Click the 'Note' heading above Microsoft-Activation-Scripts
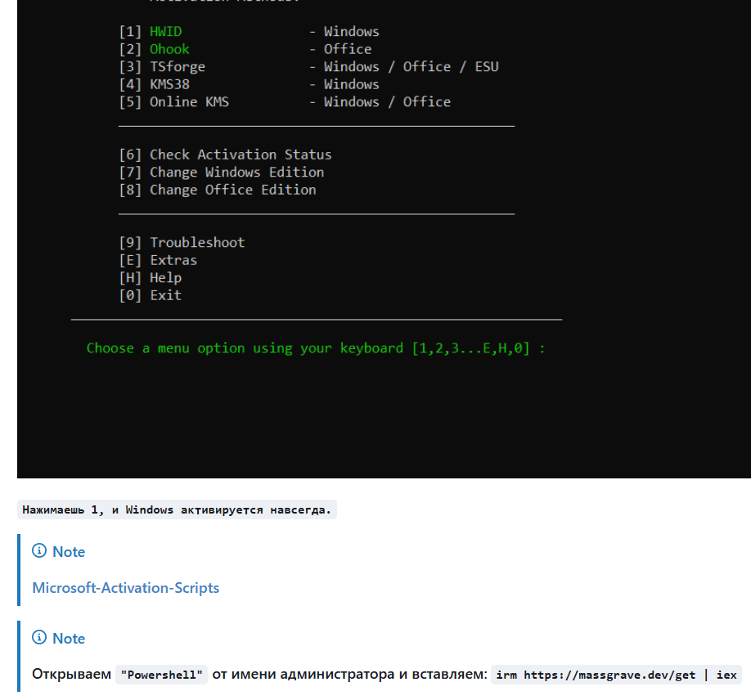Viewport: 751px width, 700px height. (x=69, y=551)
